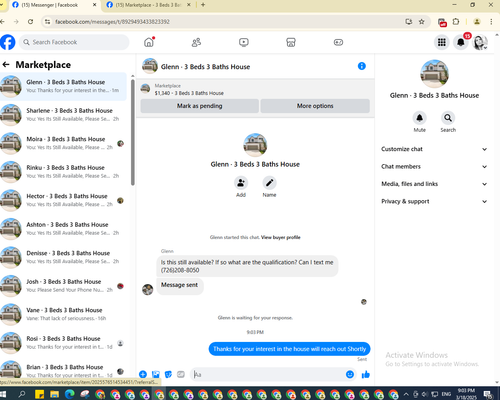Open Sharlene's conversation
The height and width of the screenshot is (400, 500).
coord(63,114)
